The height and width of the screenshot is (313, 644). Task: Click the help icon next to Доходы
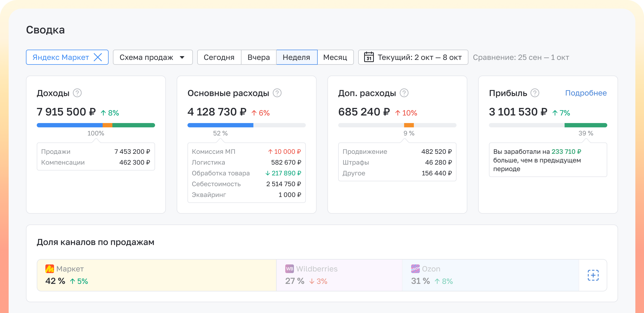(77, 93)
